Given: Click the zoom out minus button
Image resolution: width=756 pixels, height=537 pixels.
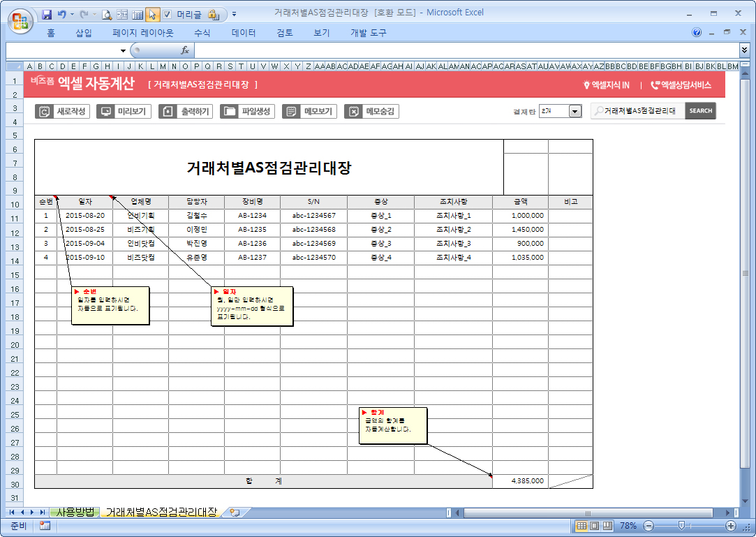Looking at the screenshot, I should (649, 526).
